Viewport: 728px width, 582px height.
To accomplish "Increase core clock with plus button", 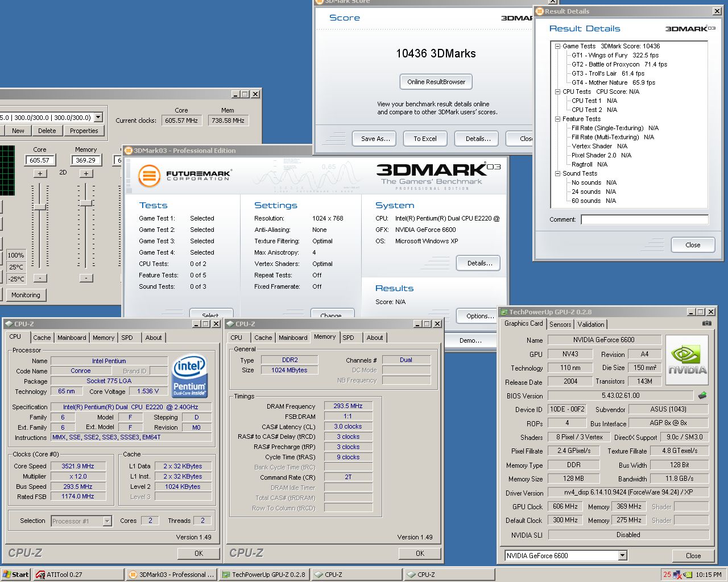I will pyautogui.click(x=40, y=173).
